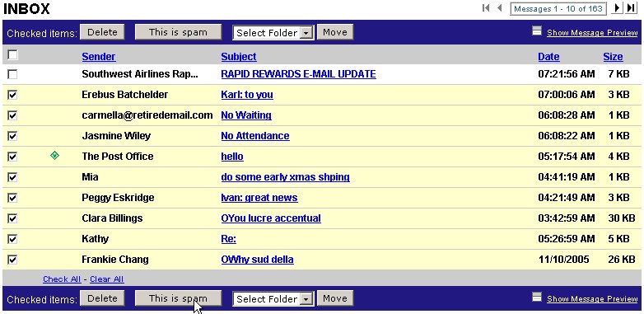The height and width of the screenshot is (314, 644).
Task: Open the OWhy sud della message
Action: click(x=257, y=260)
